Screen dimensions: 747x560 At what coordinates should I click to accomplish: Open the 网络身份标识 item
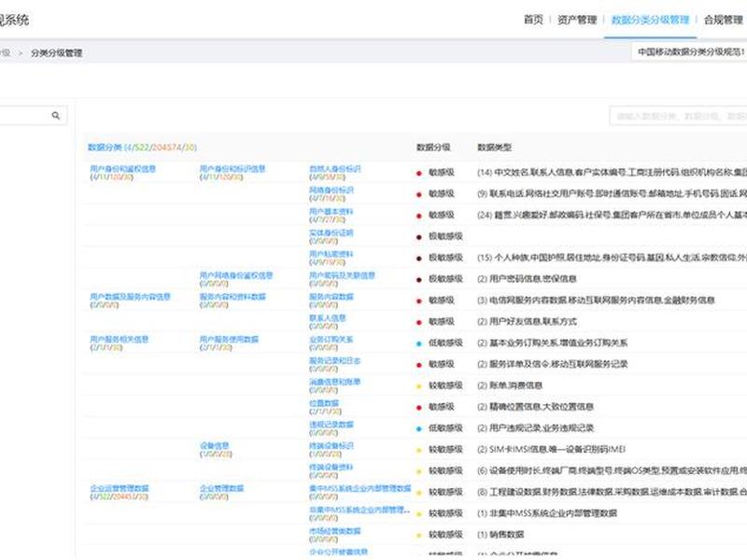[x=331, y=190]
